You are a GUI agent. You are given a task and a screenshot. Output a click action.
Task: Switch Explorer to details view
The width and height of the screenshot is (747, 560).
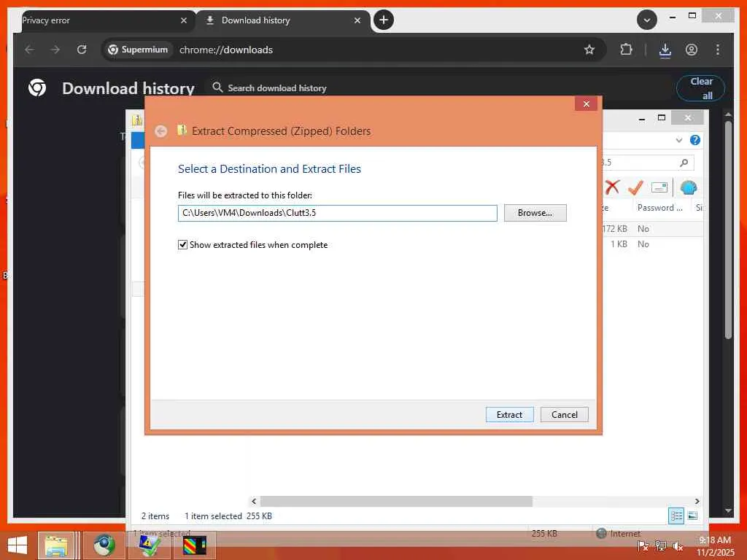676,516
